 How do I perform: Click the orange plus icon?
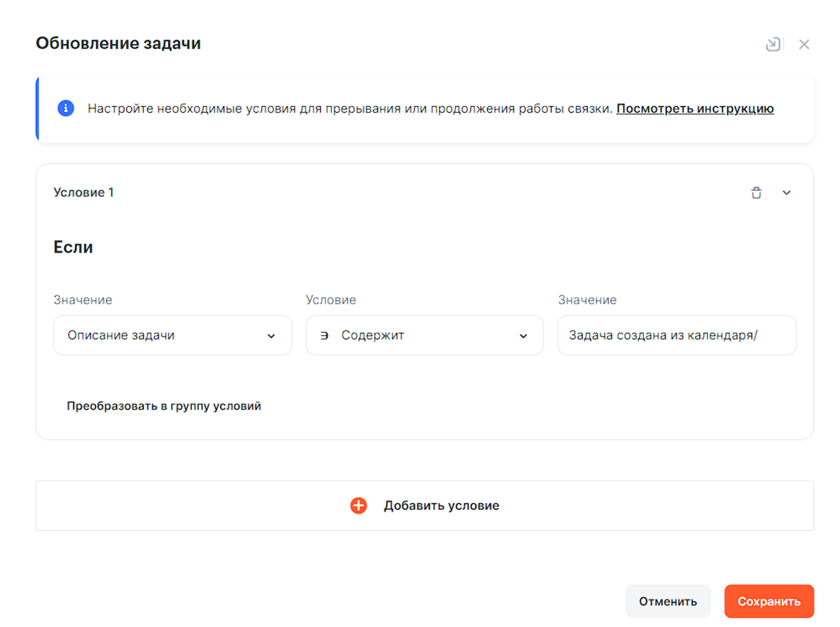[x=358, y=505]
